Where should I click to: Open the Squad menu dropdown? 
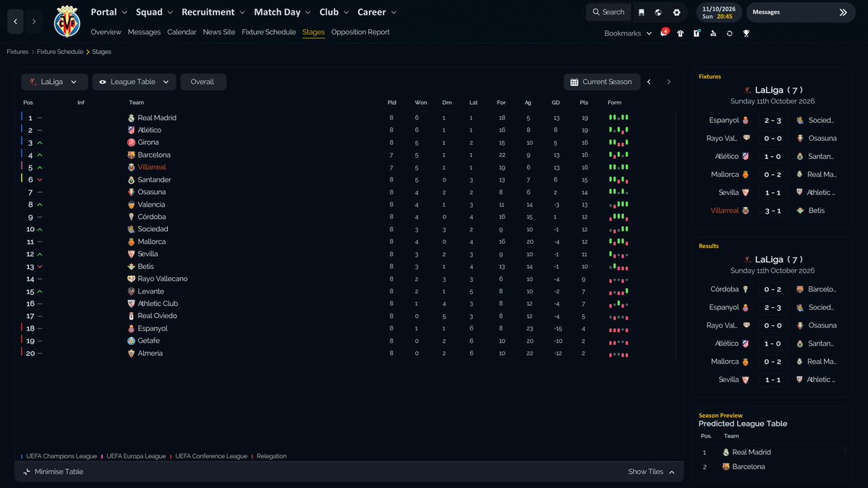155,12
